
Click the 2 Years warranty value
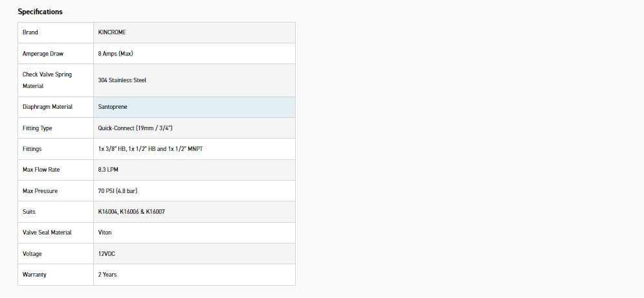click(107, 275)
